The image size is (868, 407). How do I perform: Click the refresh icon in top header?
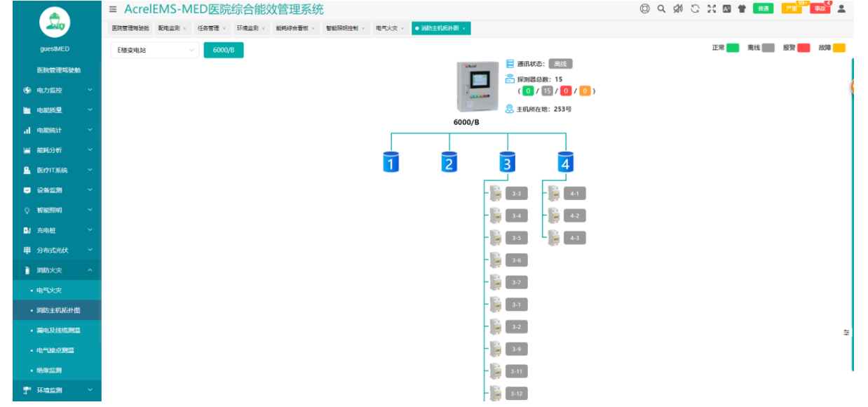click(x=695, y=9)
